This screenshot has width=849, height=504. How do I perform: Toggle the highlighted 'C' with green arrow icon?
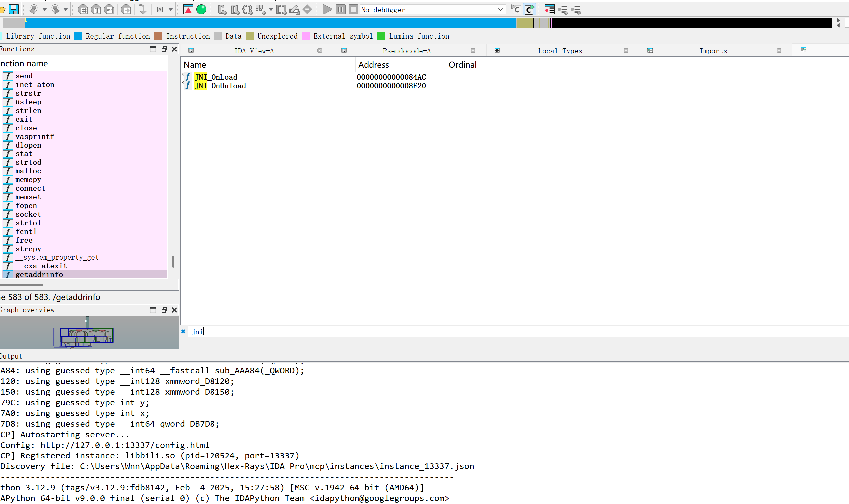coord(529,10)
